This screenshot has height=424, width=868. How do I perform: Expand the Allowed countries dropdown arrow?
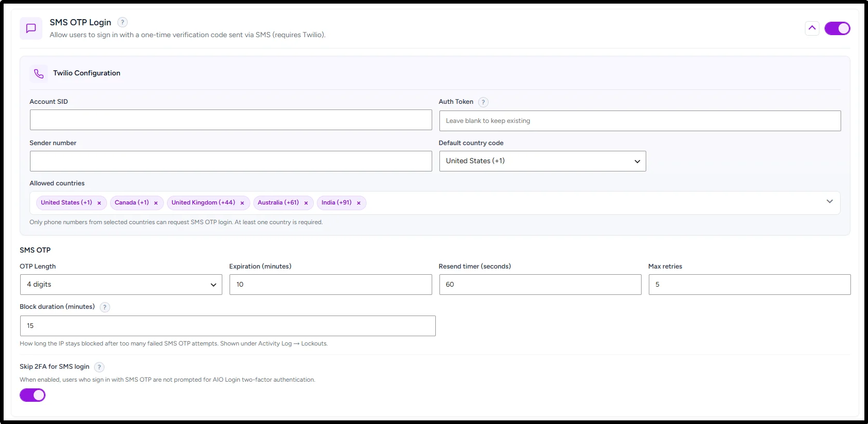coord(830,201)
